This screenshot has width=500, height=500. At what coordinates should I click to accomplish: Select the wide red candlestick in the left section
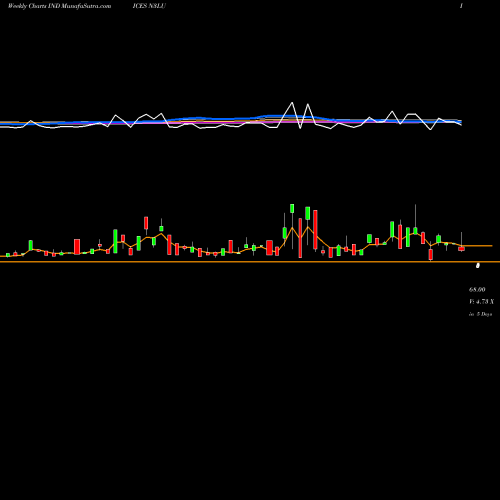77,247
